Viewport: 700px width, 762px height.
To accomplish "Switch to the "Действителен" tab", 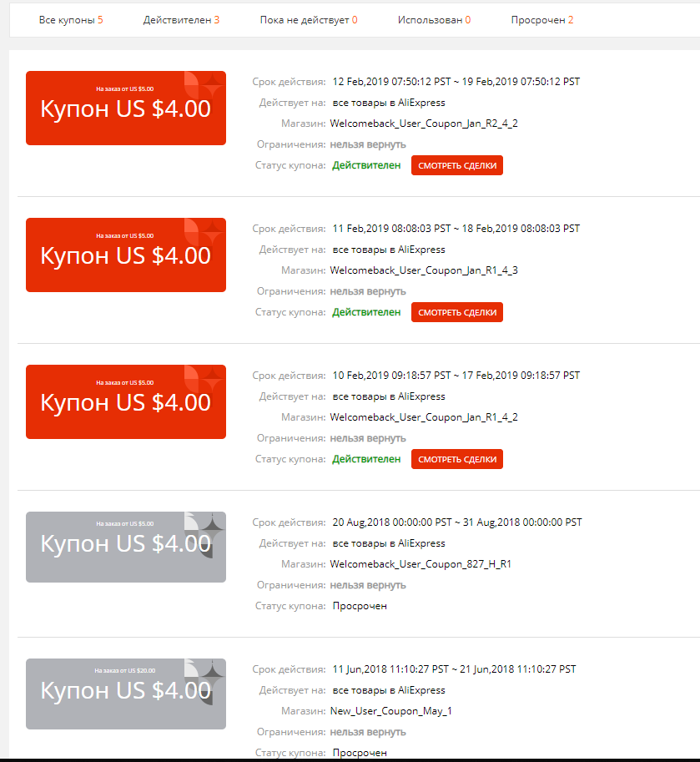I will [181, 20].
